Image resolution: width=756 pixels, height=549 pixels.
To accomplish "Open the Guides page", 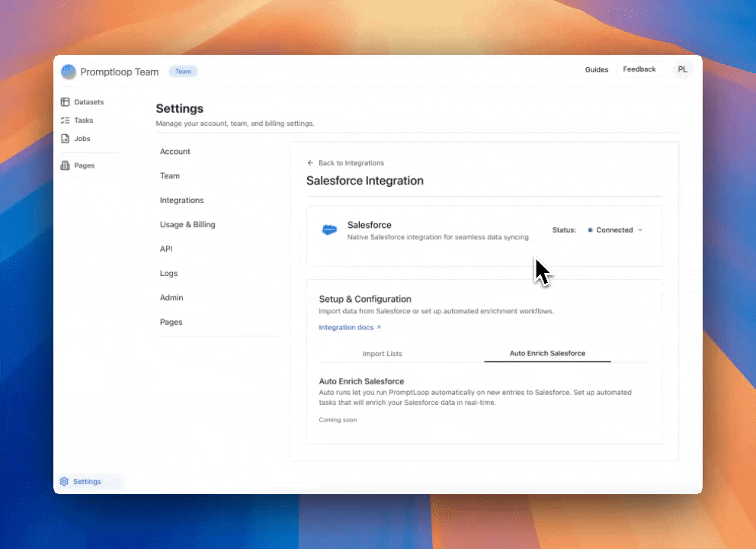I will tap(596, 69).
